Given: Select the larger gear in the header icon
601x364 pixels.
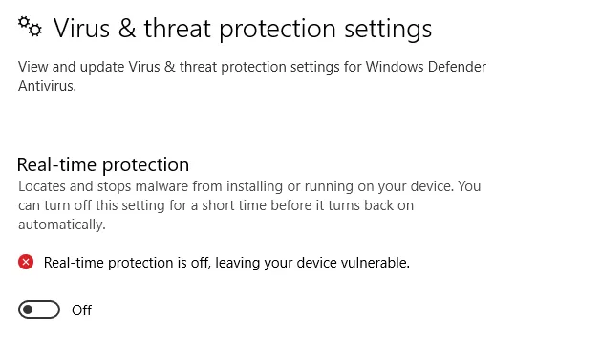Looking at the screenshot, I should [x=35, y=30].
